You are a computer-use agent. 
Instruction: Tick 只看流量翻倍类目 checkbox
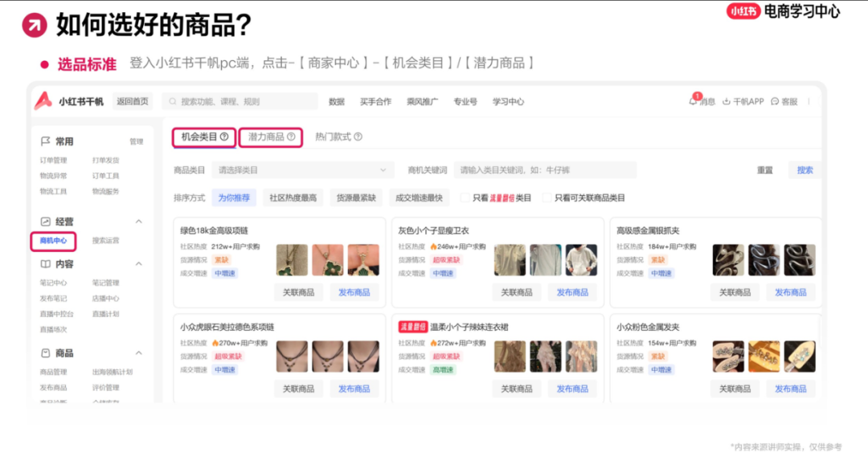(x=465, y=197)
